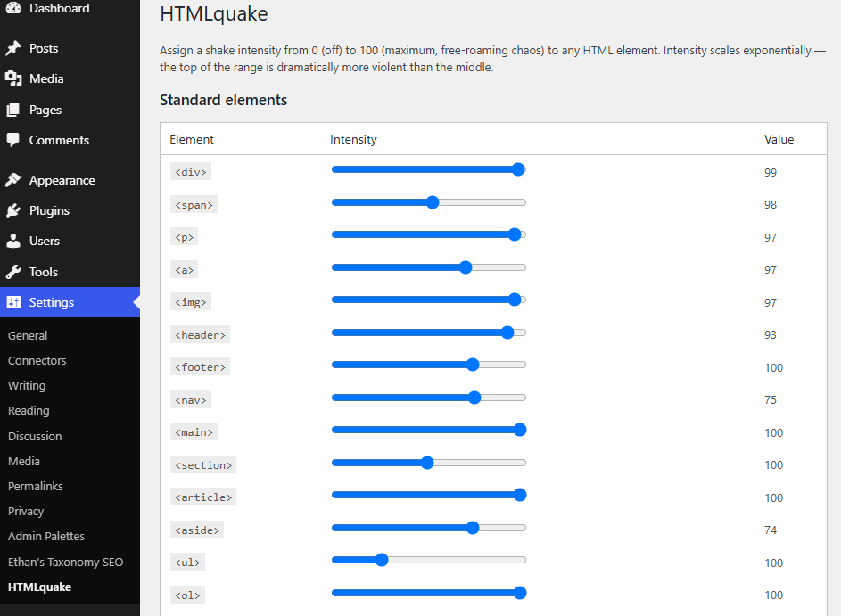Click the Intensity column header
The height and width of the screenshot is (616, 841).
pyautogui.click(x=353, y=139)
